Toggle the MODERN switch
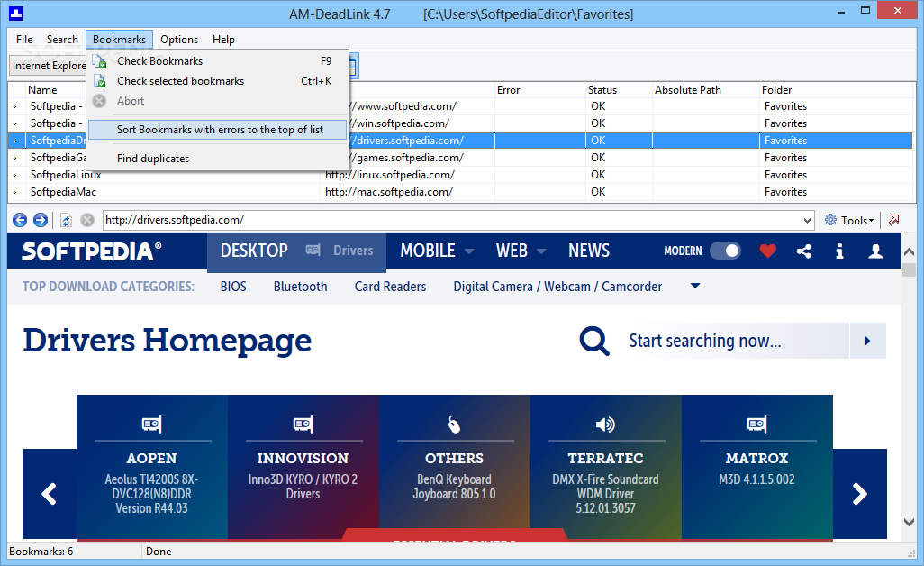Screen dimensions: 924x566 point(725,251)
